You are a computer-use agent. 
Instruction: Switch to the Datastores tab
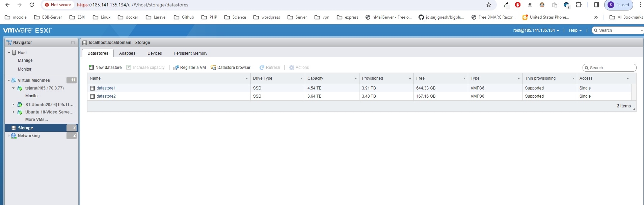98,53
